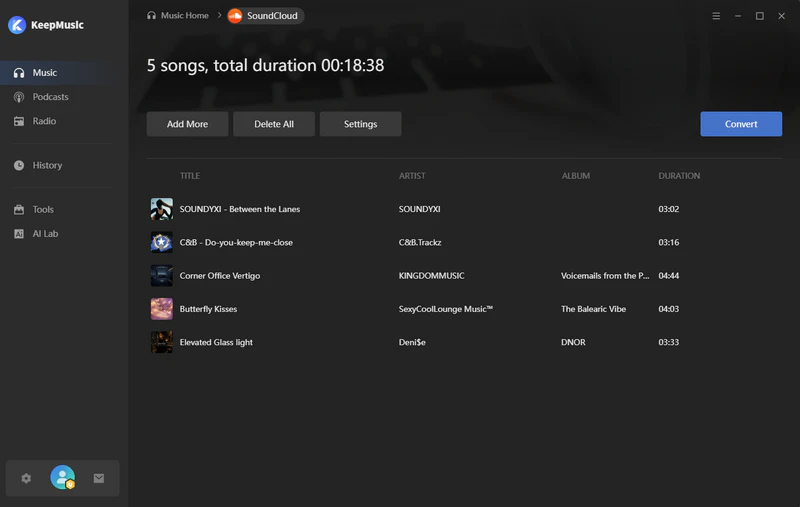800x507 pixels.
Task: Click artist name SOUNDYXI
Action: click(419, 209)
